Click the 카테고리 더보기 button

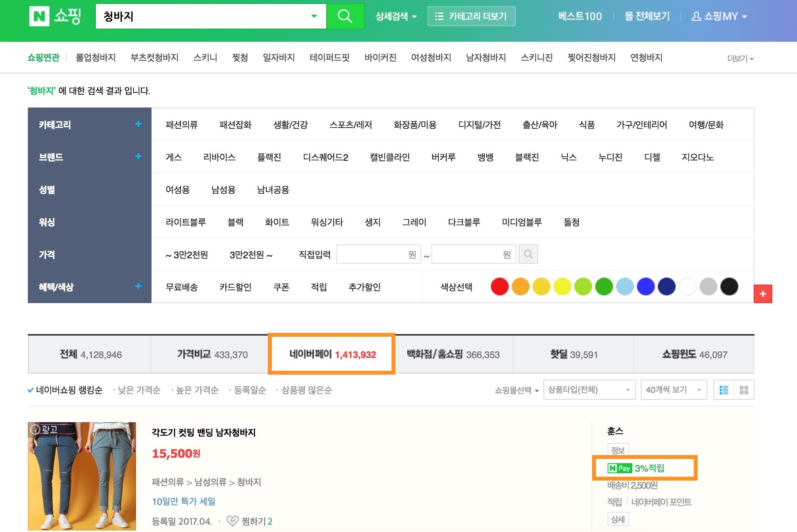point(471,16)
